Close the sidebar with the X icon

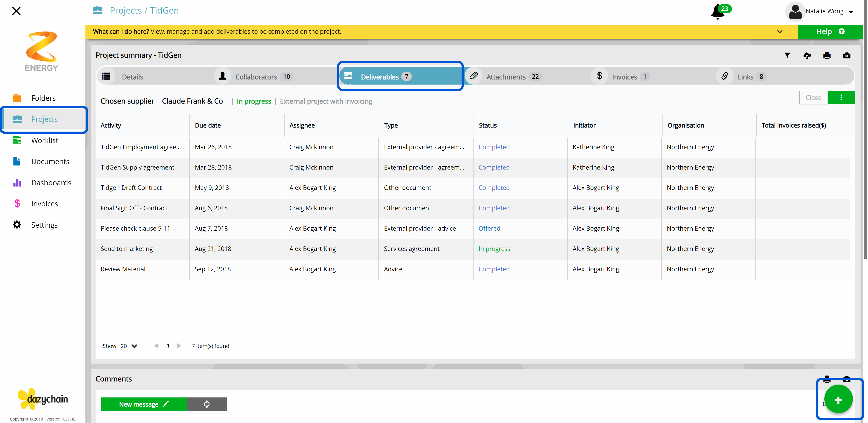(16, 11)
